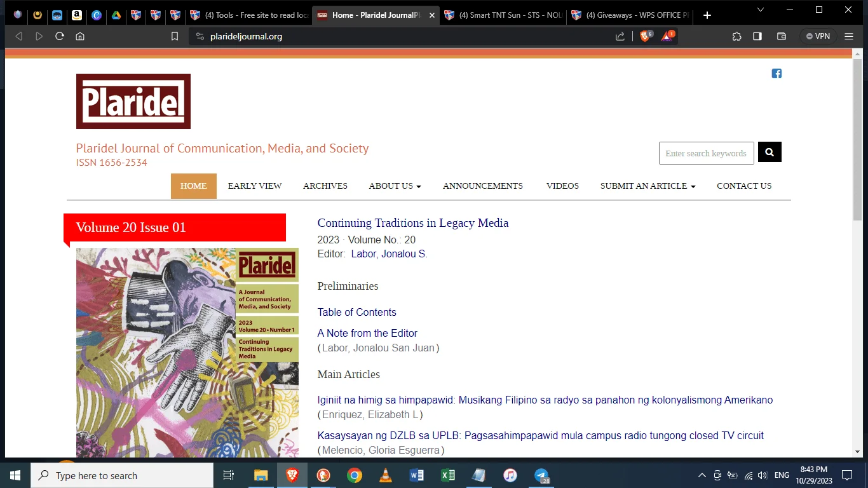Viewport: 868px width, 488px height.
Task: Go to browser home page icon
Action: [80, 36]
